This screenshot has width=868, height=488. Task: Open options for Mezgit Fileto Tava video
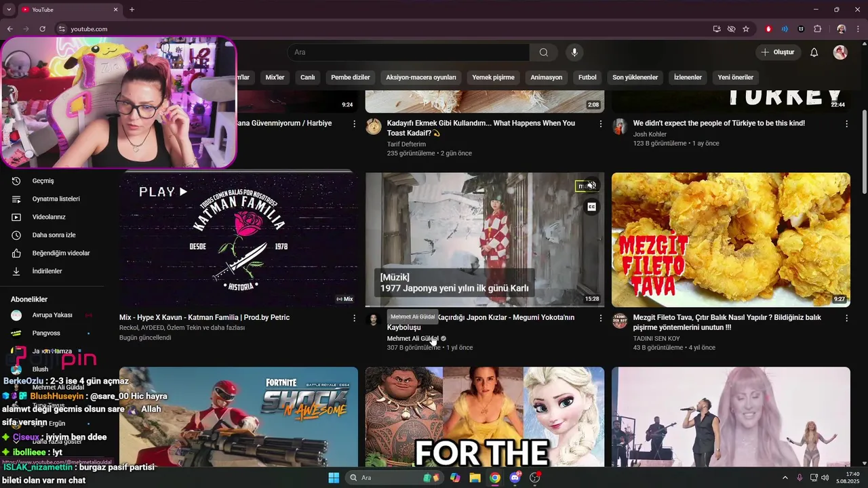click(846, 318)
